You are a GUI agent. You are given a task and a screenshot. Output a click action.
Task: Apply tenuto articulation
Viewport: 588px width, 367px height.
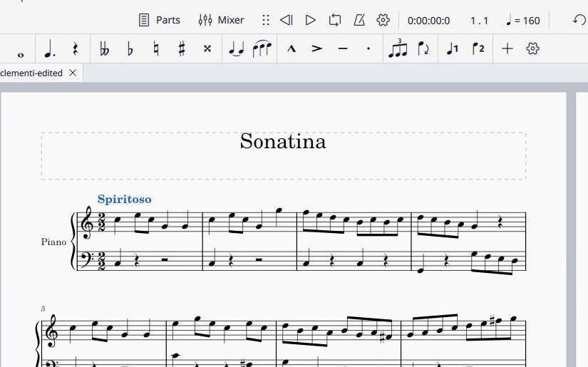(x=342, y=48)
